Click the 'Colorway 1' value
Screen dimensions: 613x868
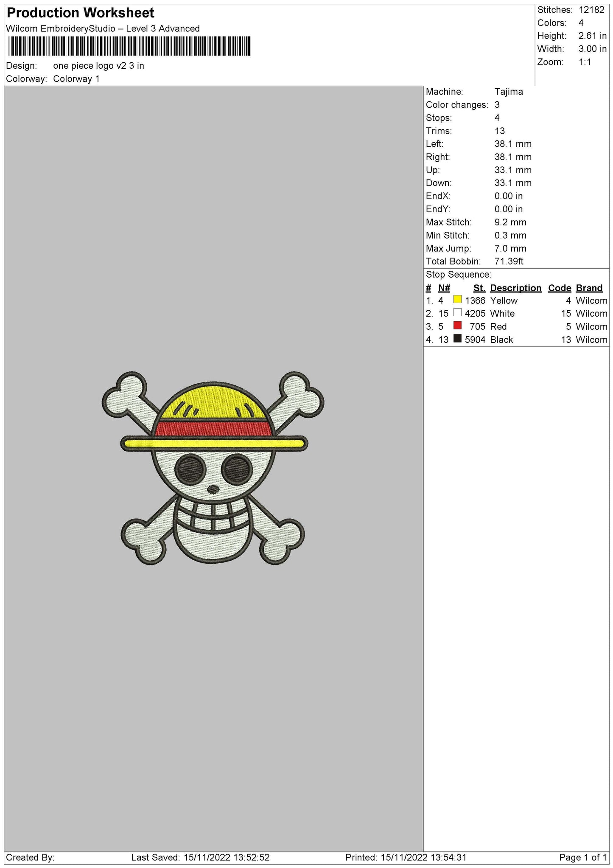coord(76,79)
